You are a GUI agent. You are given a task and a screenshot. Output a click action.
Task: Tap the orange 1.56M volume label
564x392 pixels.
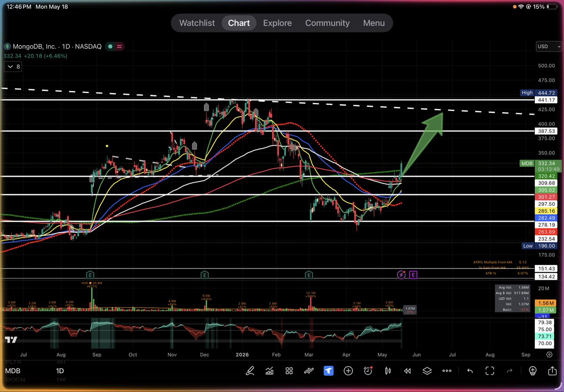point(546,303)
